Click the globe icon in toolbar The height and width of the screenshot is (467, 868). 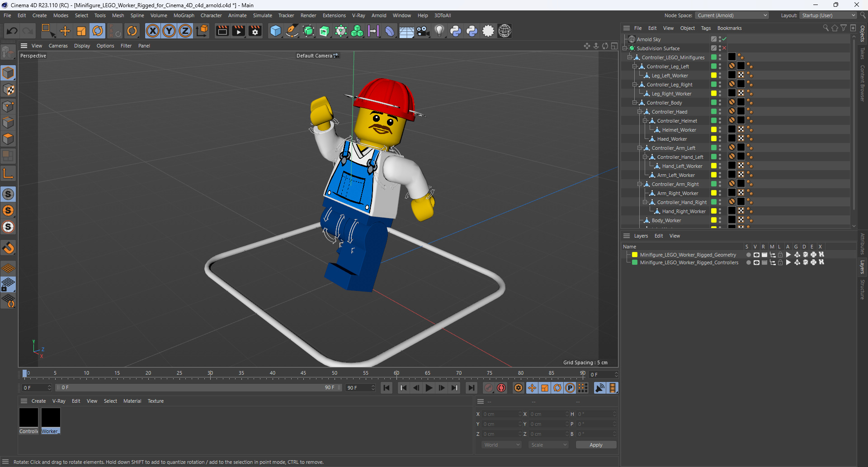[505, 31]
